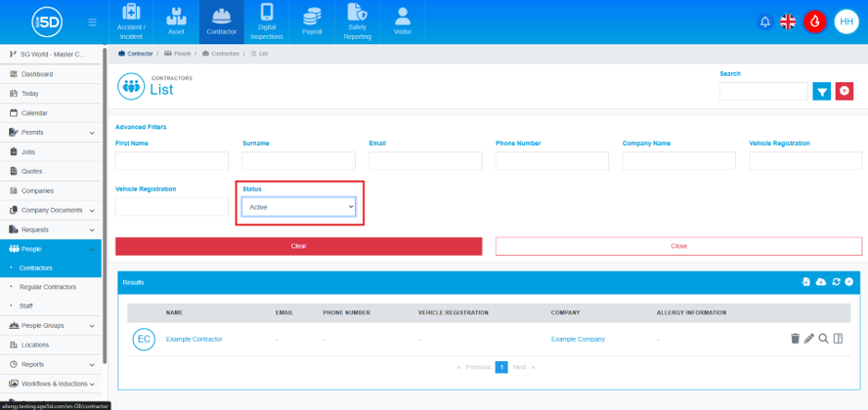The width and height of the screenshot is (868, 410).
Task: Open Quotes in sidebar
Action: tap(51, 171)
